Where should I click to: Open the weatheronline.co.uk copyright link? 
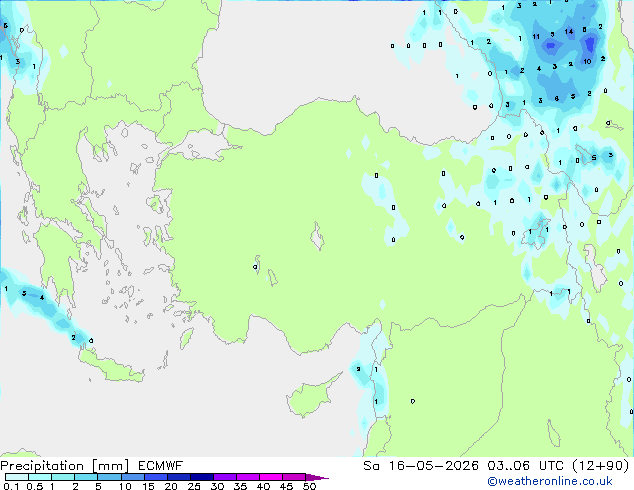(550, 481)
